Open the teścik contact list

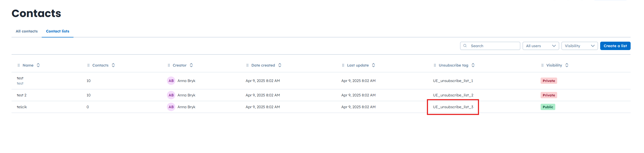(x=22, y=107)
